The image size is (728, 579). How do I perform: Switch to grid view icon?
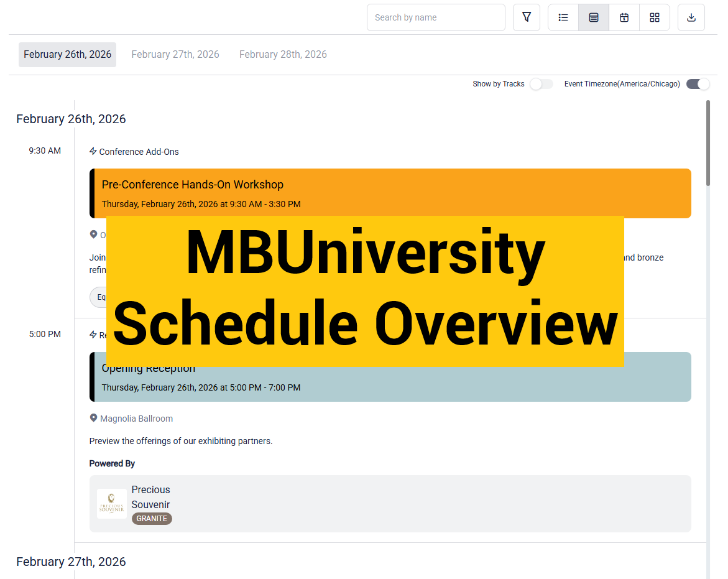coord(655,17)
